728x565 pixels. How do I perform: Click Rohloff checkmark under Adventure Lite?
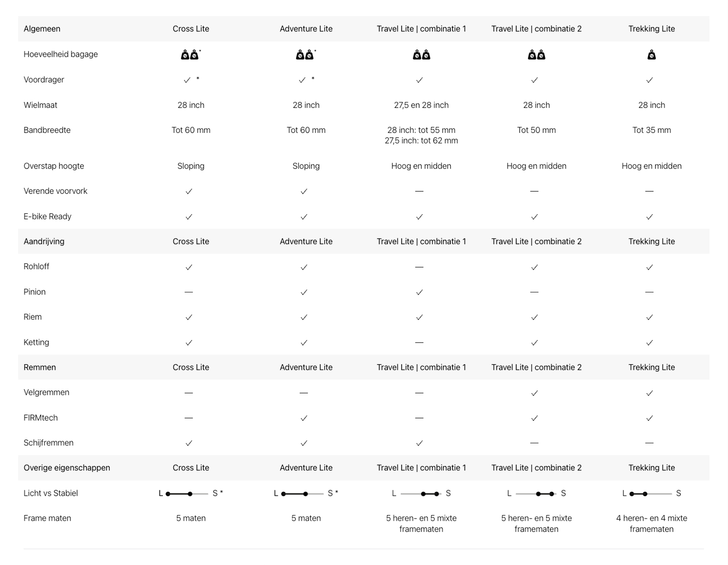[304, 267]
